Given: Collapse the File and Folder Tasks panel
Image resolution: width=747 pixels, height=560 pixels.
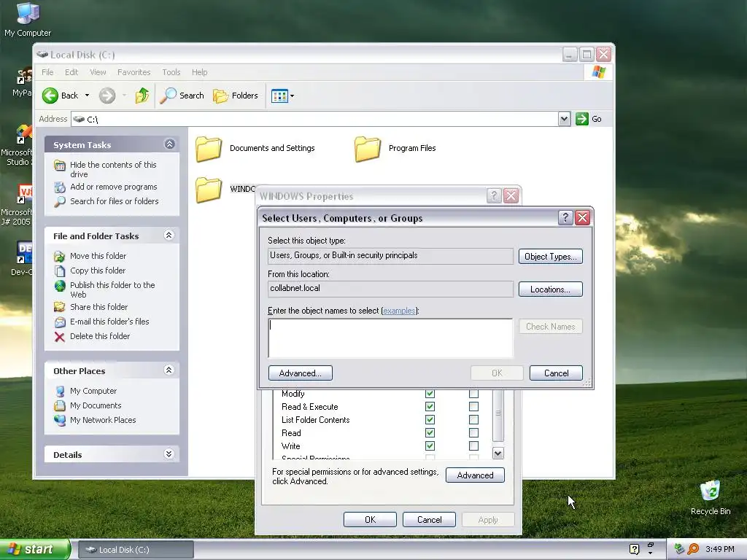Looking at the screenshot, I should [169, 236].
